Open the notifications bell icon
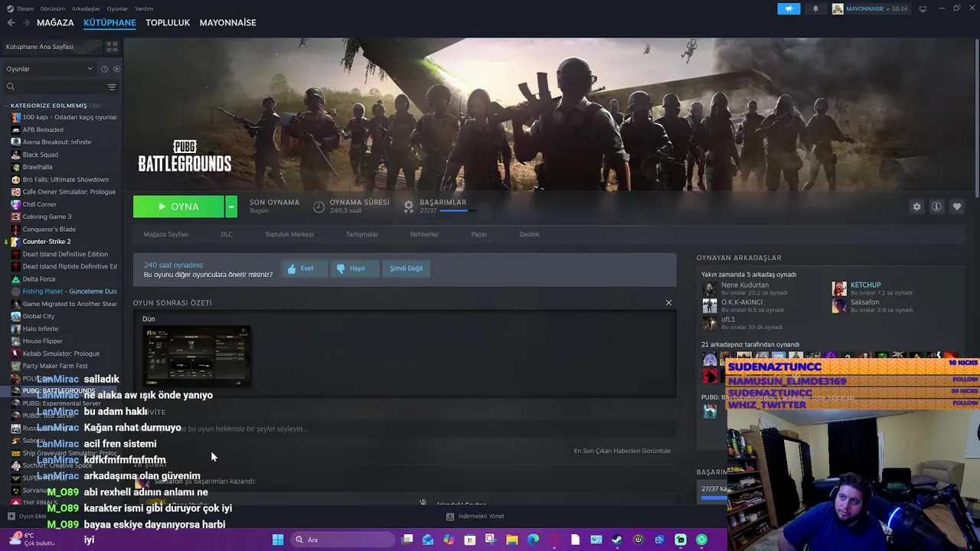The image size is (980, 551). [x=815, y=8]
